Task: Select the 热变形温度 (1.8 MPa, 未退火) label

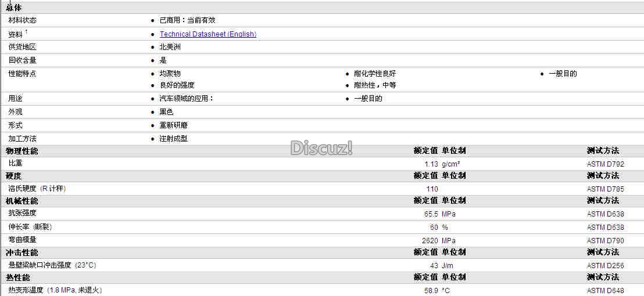Action: pos(55,290)
